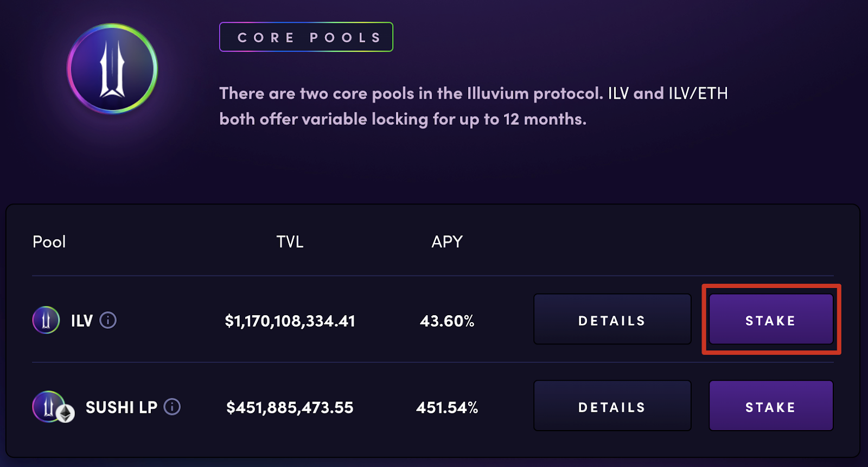Click the CORE POOLS gradient badge
Viewport: 868px width, 467px height.
pos(306,37)
